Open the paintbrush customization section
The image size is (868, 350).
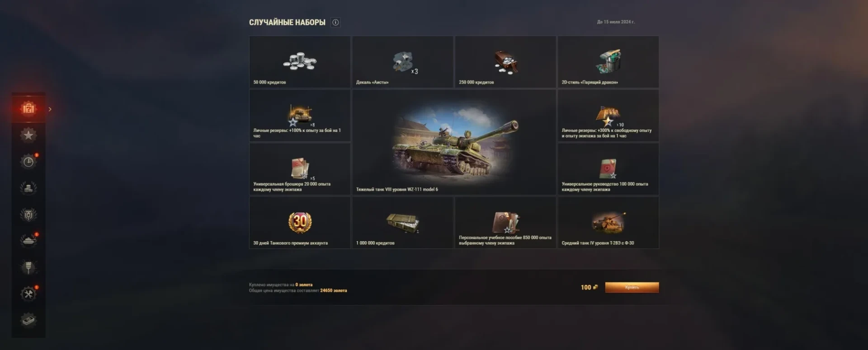click(x=28, y=267)
